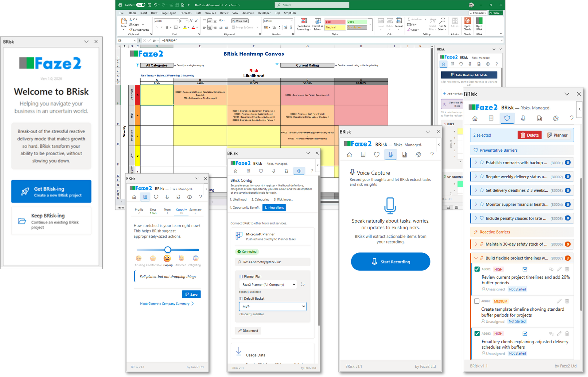
Task: Toggle the AutoSave switch
Action: coord(140,5)
